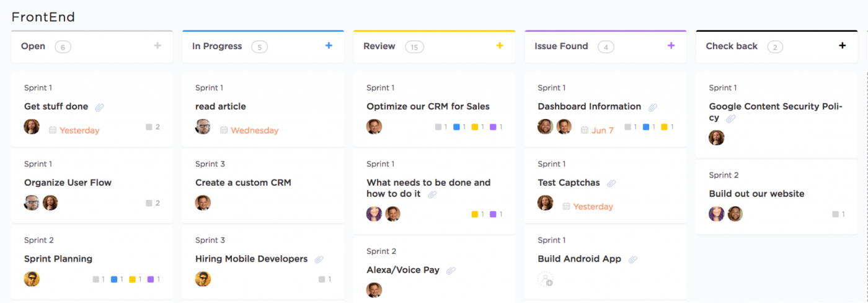This screenshot has width=868, height=303.
Task: Open the Optimize our CRM for Sales task
Action: [x=428, y=106]
